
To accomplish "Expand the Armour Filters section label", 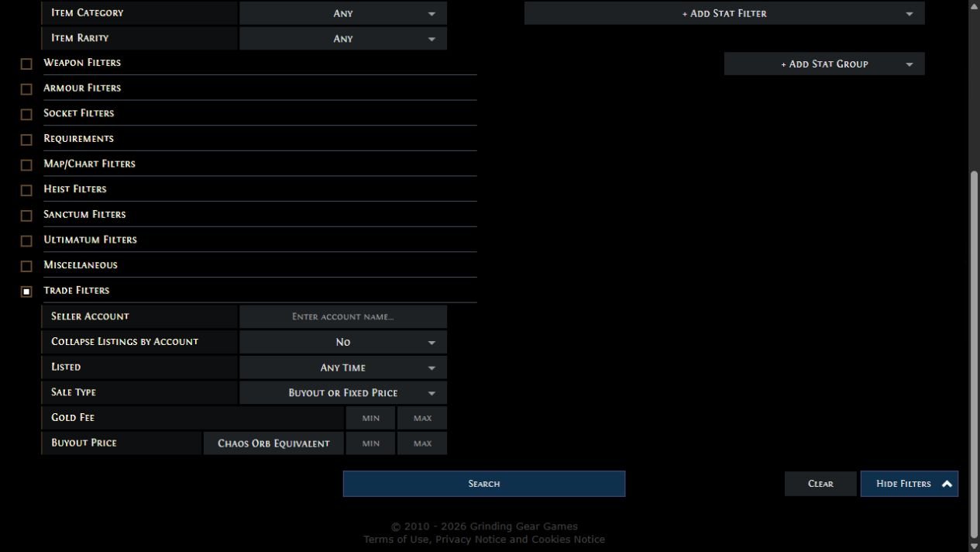I will [x=82, y=88].
